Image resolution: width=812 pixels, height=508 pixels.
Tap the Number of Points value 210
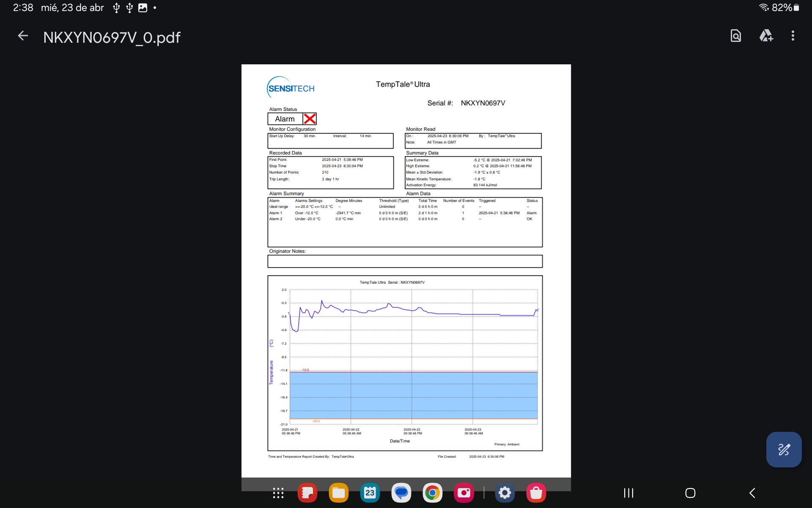pos(325,172)
